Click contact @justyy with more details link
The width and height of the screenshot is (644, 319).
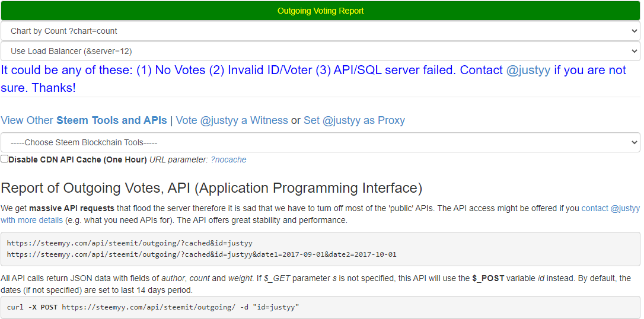320,214
